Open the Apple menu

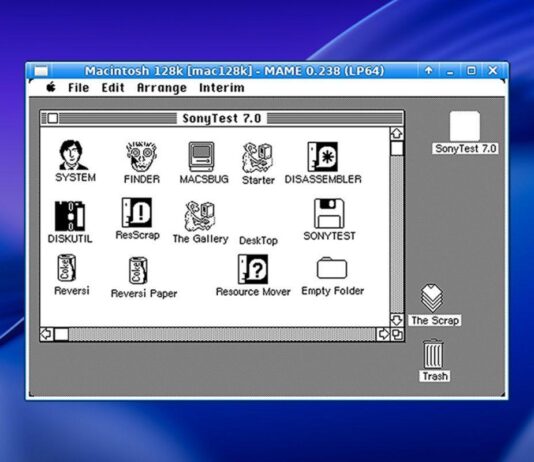[x=51, y=87]
